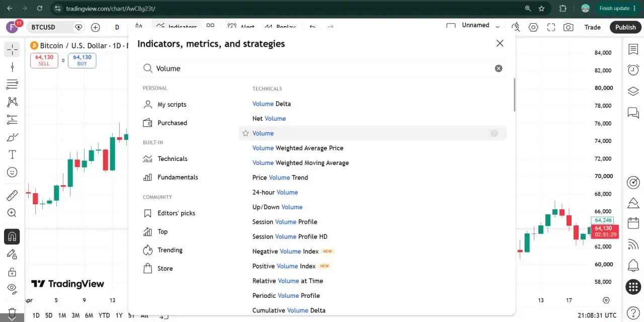Activate the zoom in tool

pyautogui.click(x=12, y=213)
